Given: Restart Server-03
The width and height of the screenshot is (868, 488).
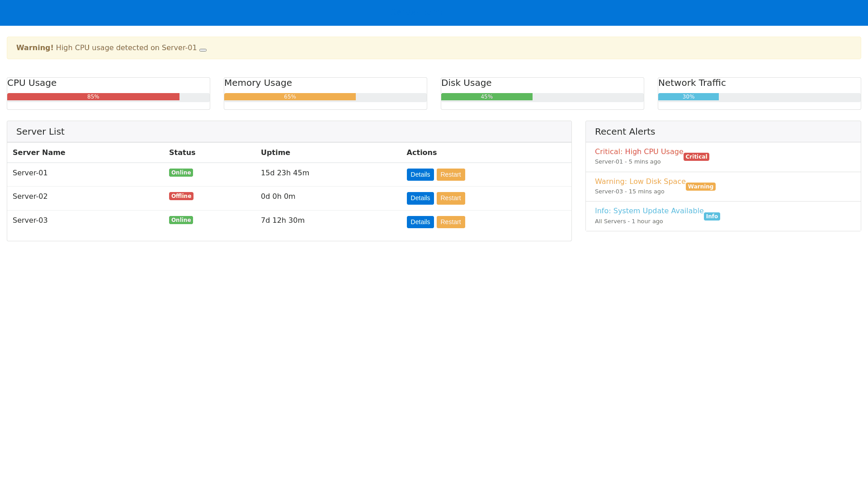Looking at the screenshot, I should point(450,222).
